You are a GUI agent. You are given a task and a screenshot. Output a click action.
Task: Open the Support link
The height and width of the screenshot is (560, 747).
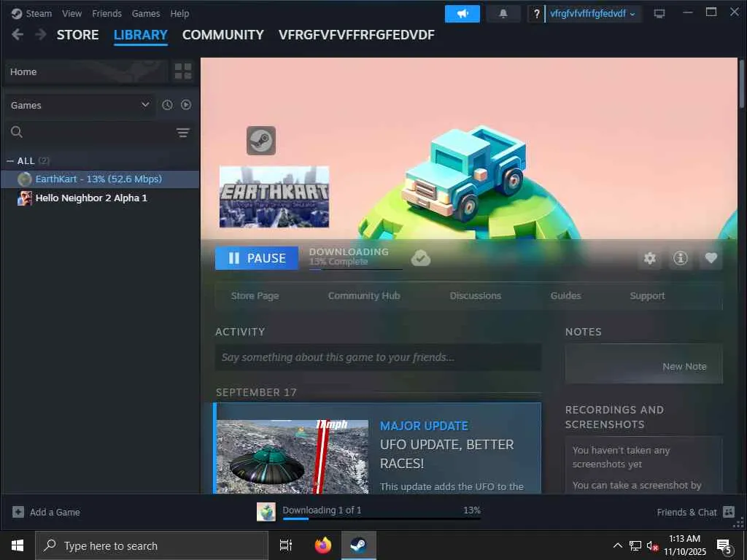647,296
